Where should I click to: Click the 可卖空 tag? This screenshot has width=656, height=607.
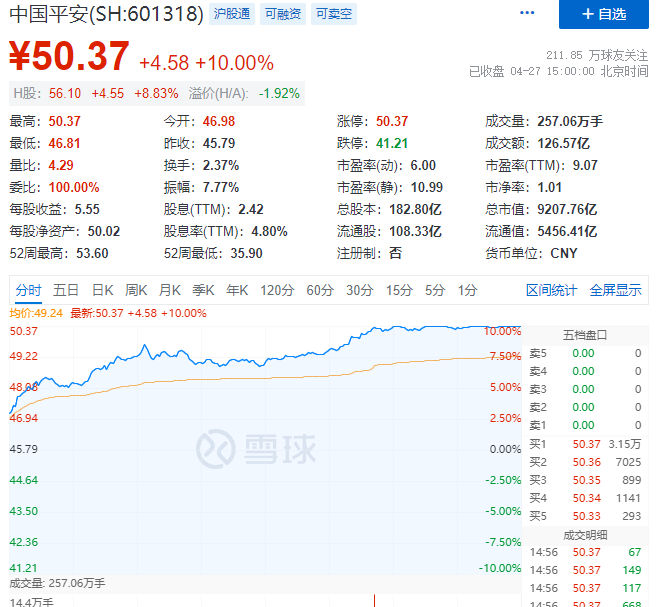click(x=333, y=14)
